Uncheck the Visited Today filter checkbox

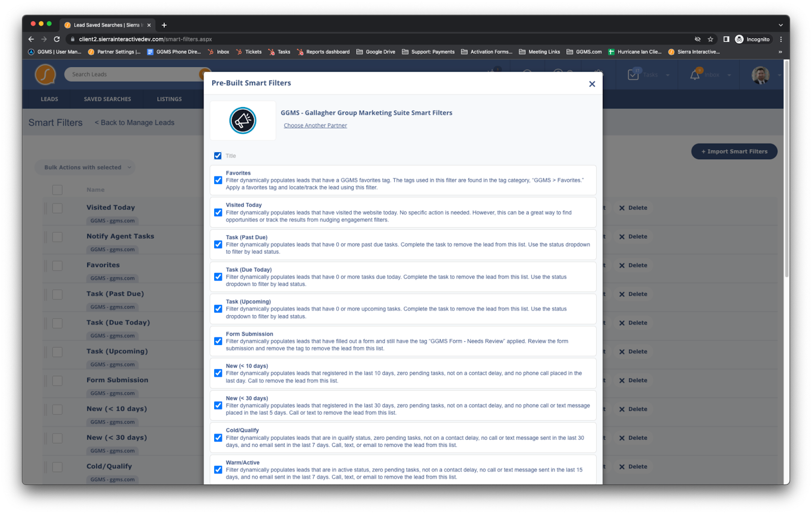point(218,213)
